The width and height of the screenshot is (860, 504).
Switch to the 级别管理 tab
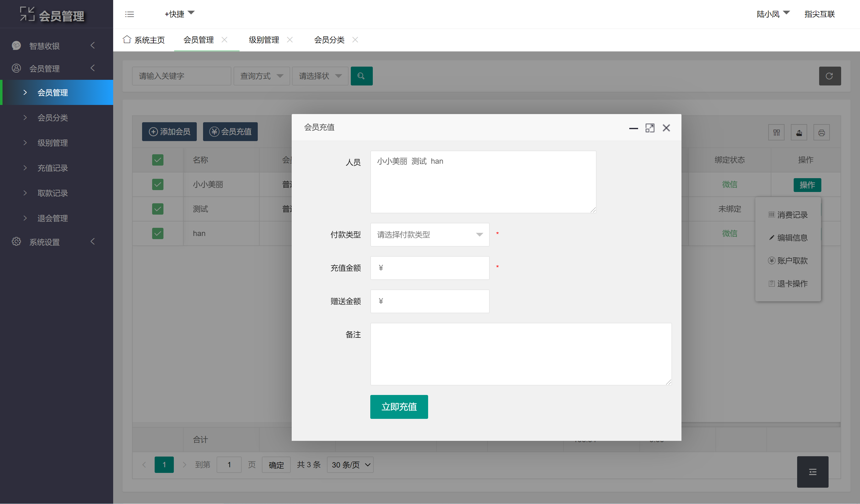(264, 40)
